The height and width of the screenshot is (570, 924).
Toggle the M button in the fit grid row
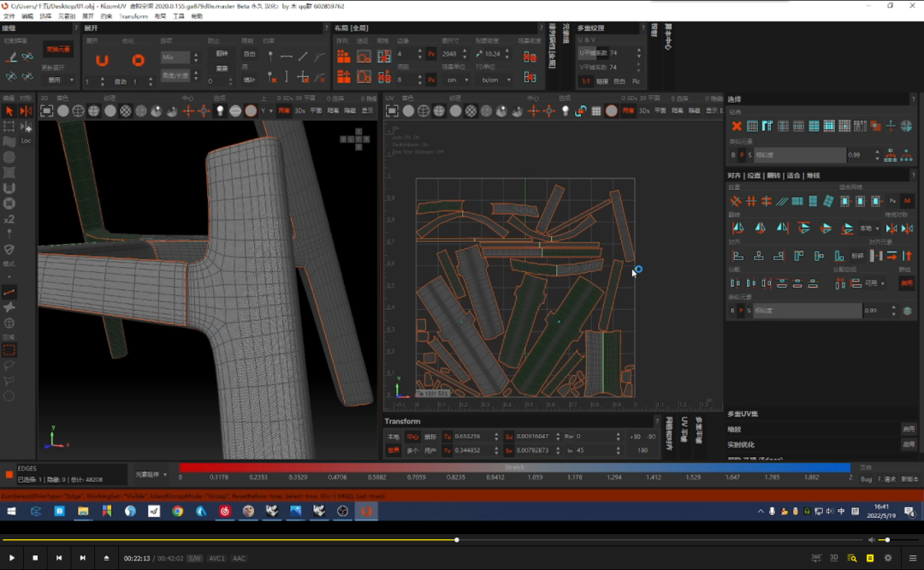(x=907, y=201)
